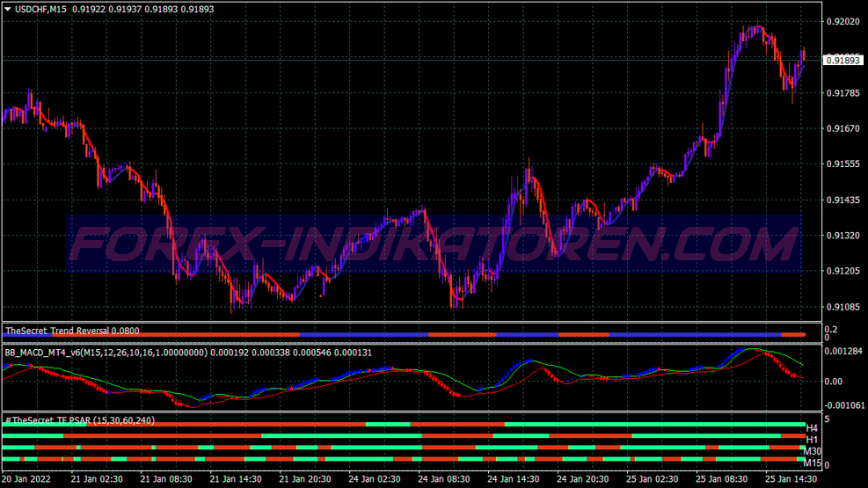Click the 25 Jan 02:30 time label
868x488 pixels.
click(653, 479)
